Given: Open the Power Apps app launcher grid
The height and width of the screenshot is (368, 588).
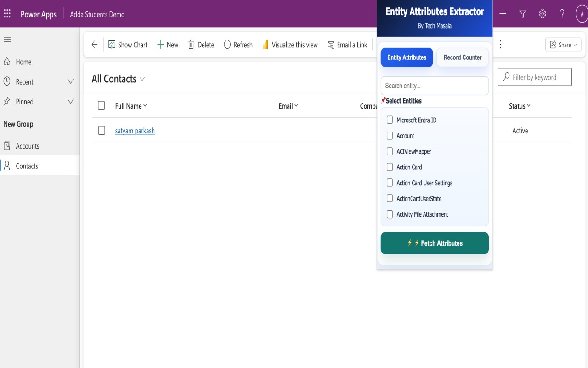Looking at the screenshot, I should click(x=7, y=14).
